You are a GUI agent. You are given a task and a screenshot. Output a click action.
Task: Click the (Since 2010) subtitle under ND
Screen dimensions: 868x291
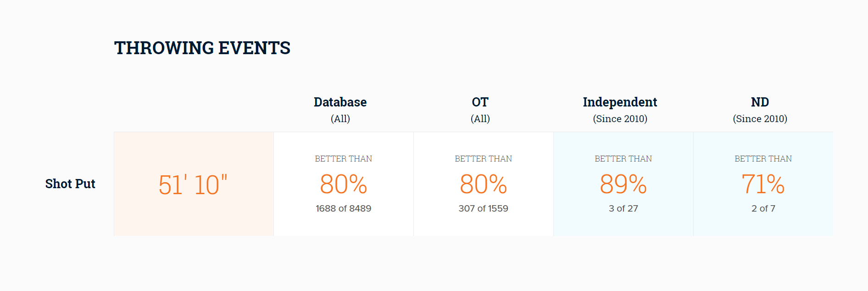pyautogui.click(x=760, y=119)
